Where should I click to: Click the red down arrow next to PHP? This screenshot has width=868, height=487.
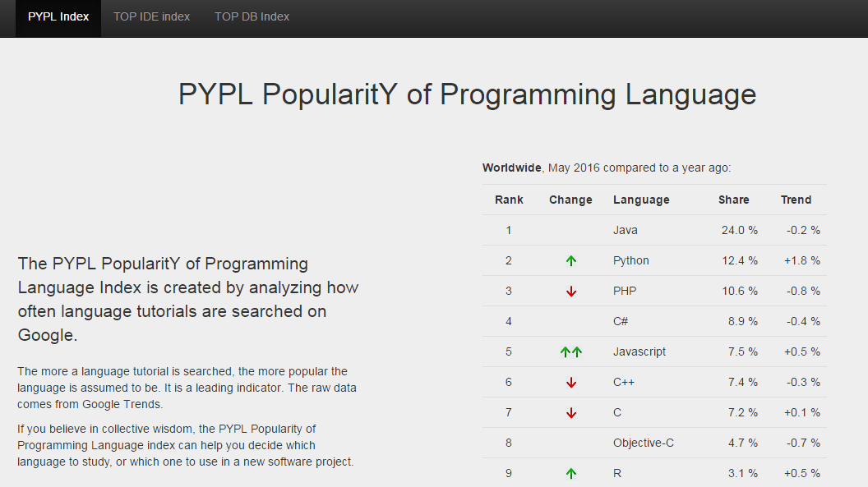(x=570, y=291)
